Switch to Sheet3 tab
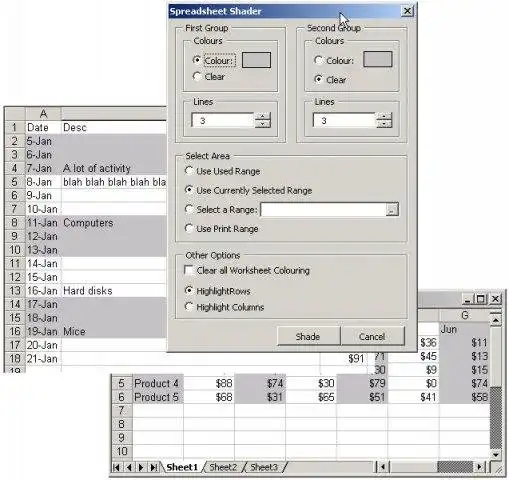The height and width of the screenshot is (480, 509). pyautogui.click(x=264, y=467)
